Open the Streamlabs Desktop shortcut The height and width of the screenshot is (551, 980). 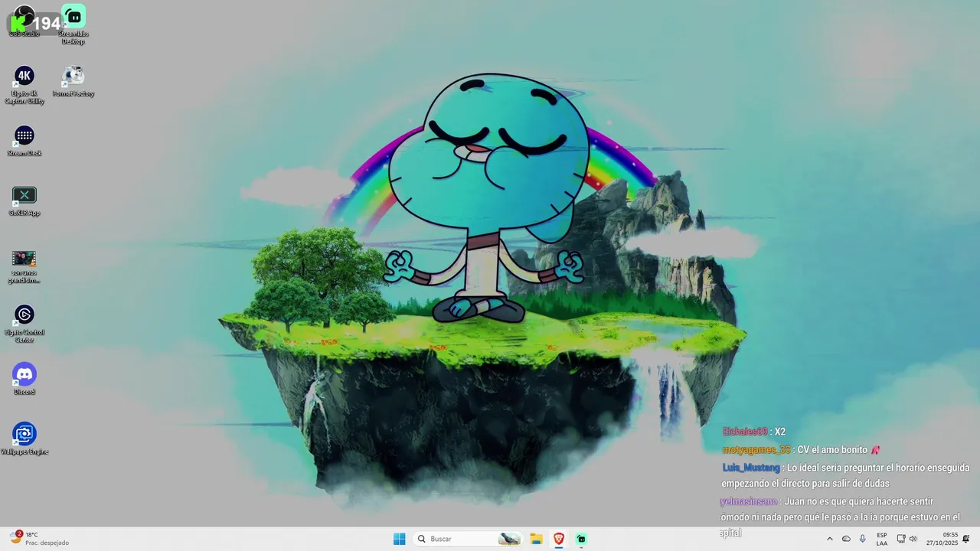click(73, 24)
